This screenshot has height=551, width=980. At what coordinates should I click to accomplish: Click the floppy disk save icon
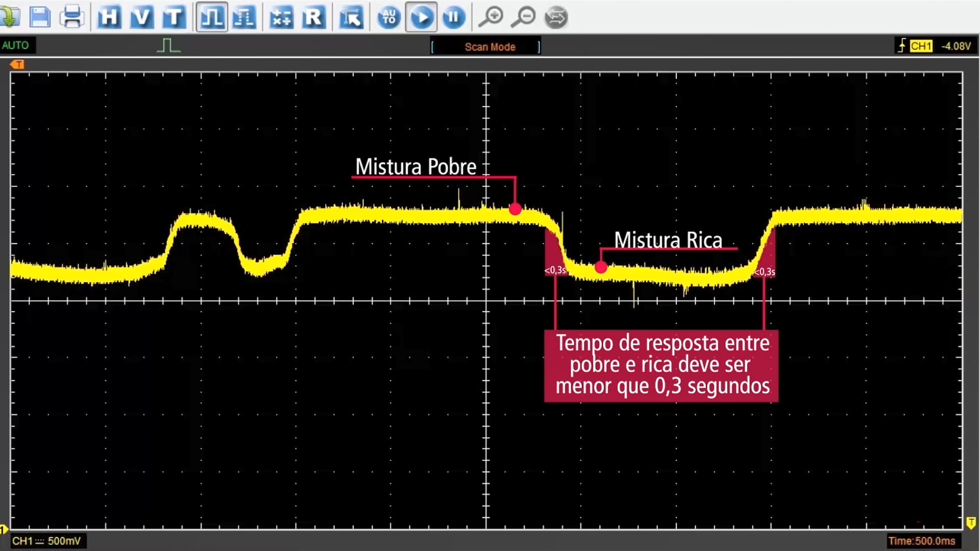(40, 17)
